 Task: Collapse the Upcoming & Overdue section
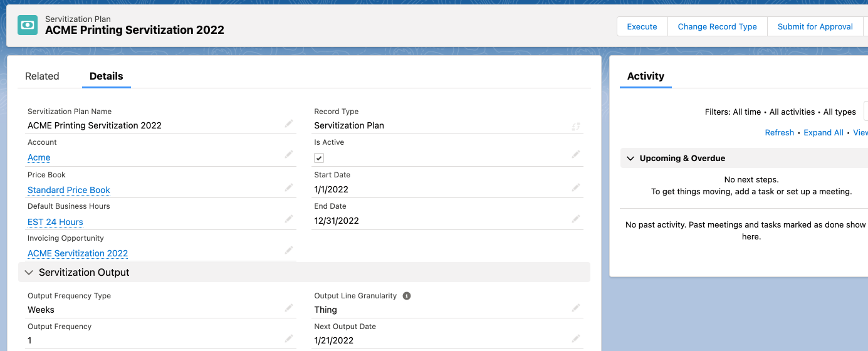pos(630,159)
